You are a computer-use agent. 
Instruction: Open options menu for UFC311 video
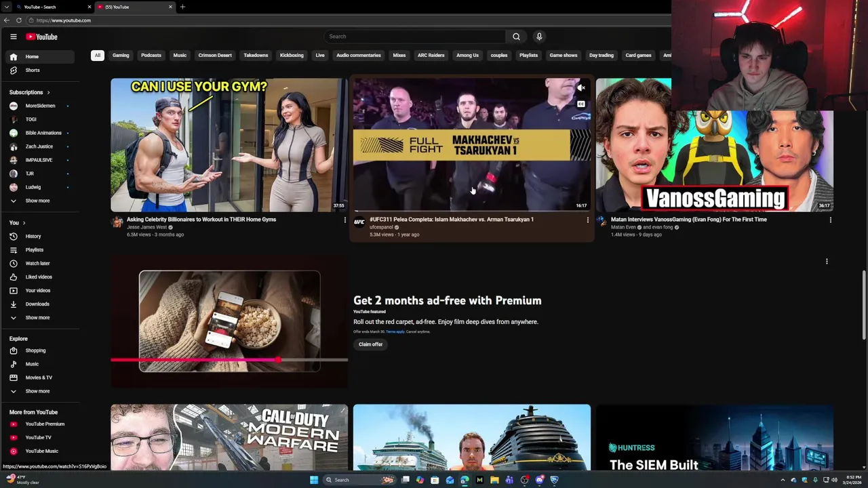587,220
